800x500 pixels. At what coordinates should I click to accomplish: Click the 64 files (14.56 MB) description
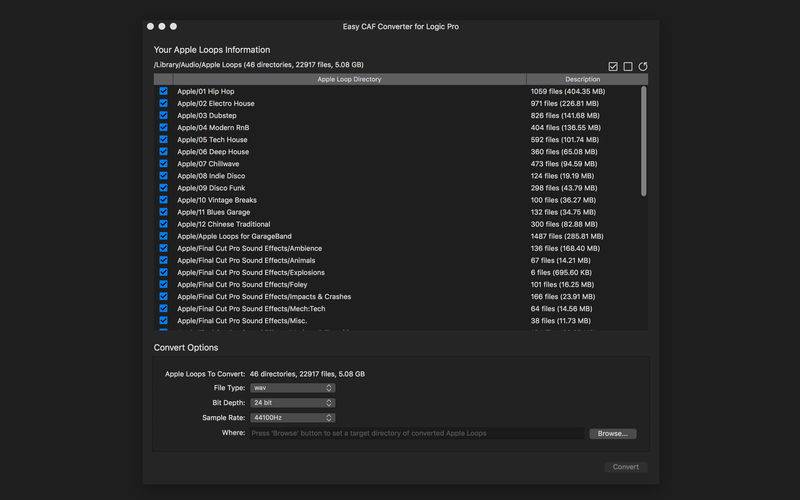click(x=561, y=309)
